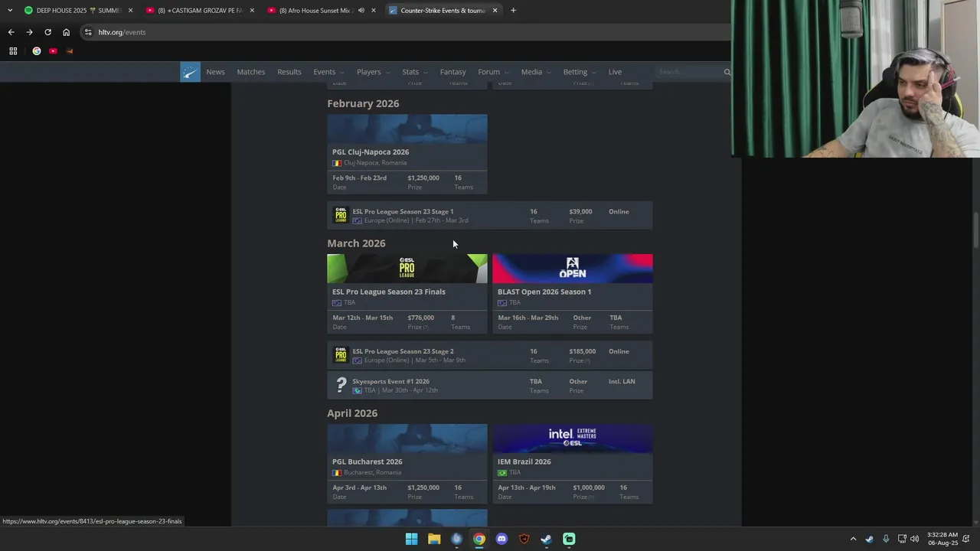Open the Matches menu item
This screenshot has height=551, width=980.
pos(250,72)
